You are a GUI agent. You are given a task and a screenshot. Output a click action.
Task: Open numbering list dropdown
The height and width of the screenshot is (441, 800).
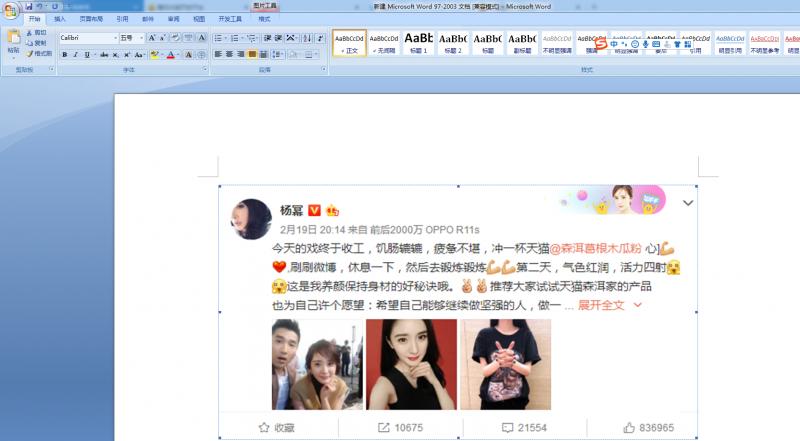[242, 38]
